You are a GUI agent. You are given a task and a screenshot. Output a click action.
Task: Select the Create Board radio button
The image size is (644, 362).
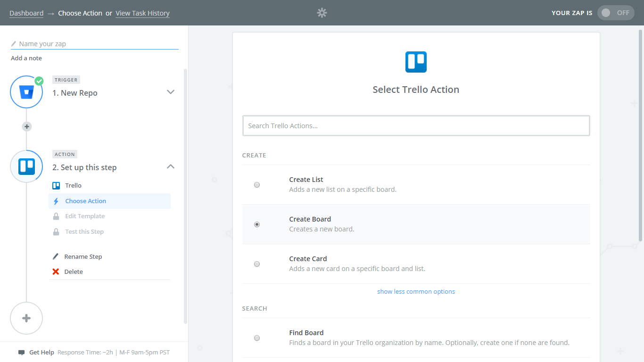point(257,224)
